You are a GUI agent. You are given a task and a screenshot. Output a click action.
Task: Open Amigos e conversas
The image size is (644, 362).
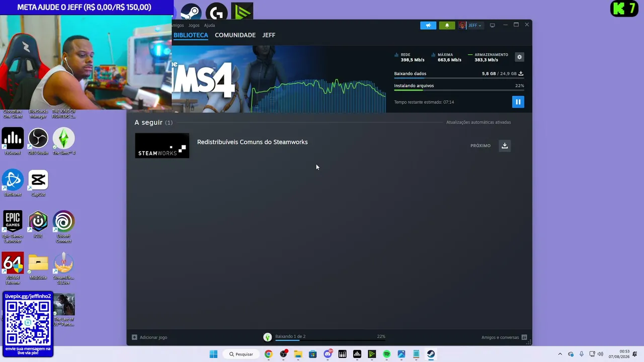pyautogui.click(x=504, y=337)
